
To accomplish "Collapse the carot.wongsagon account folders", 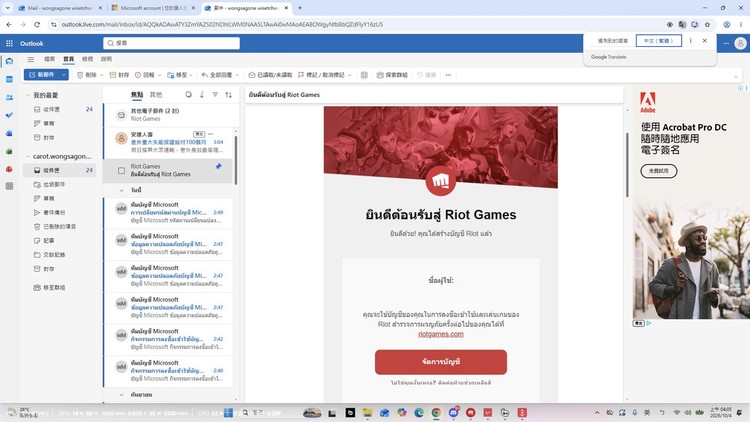I will click(28, 156).
